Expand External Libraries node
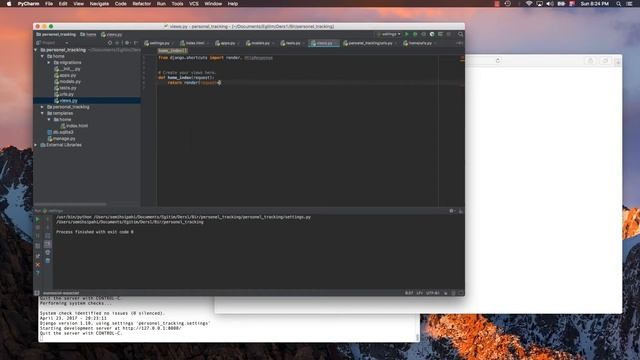Viewport: 640px width, 360px height. tap(36, 145)
